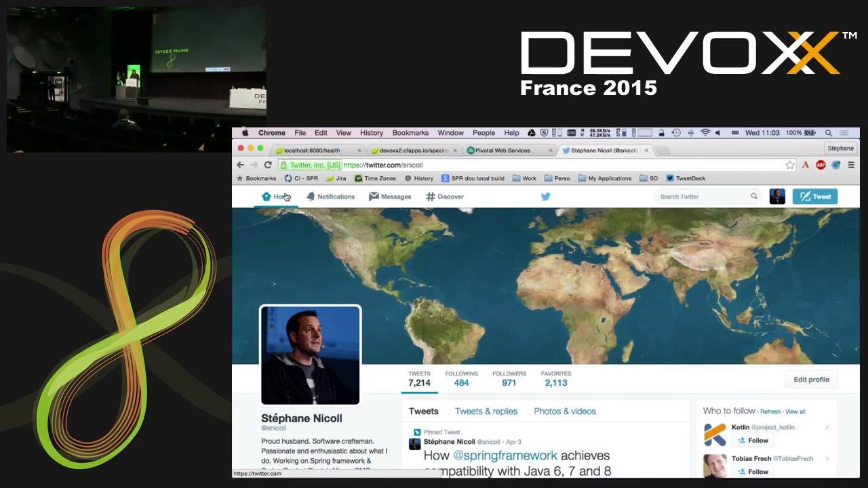
Task: Open the View menu
Action: click(x=344, y=133)
